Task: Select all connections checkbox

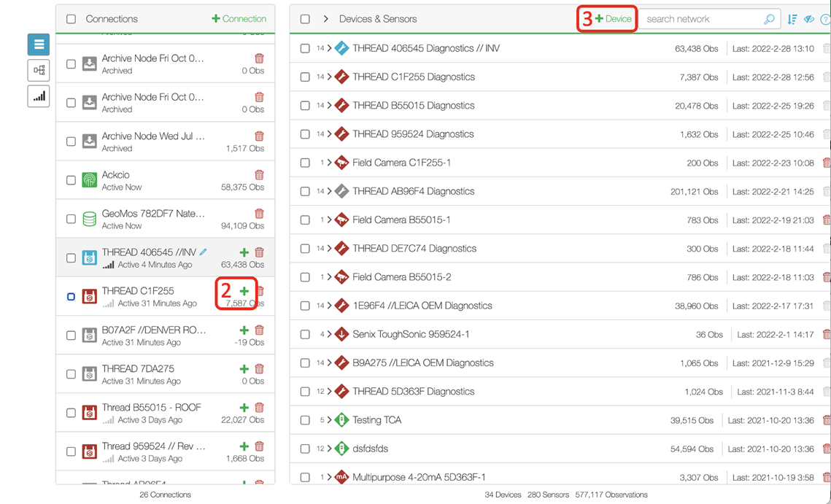Action: tap(71, 19)
